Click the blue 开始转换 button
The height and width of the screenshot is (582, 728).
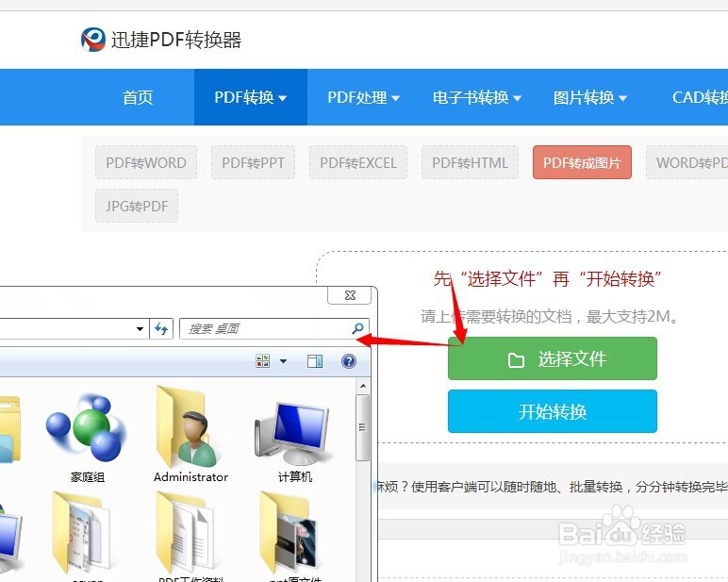(552, 411)
